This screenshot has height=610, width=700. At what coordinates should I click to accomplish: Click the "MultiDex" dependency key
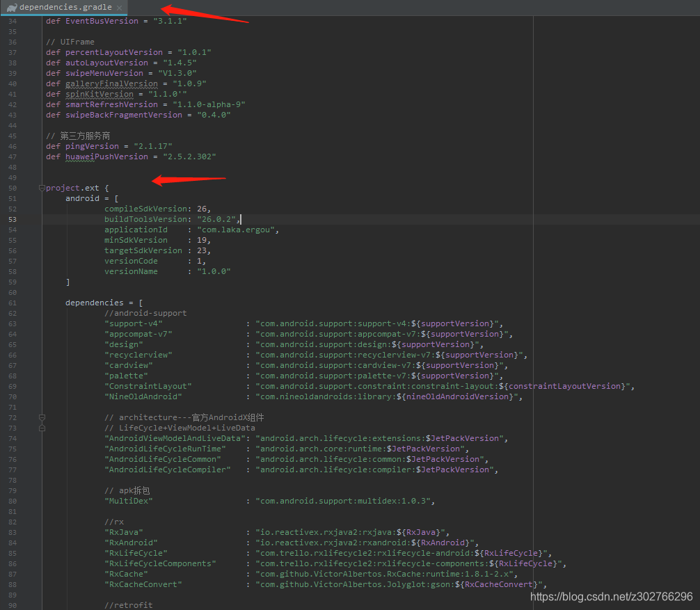[129, 501]
